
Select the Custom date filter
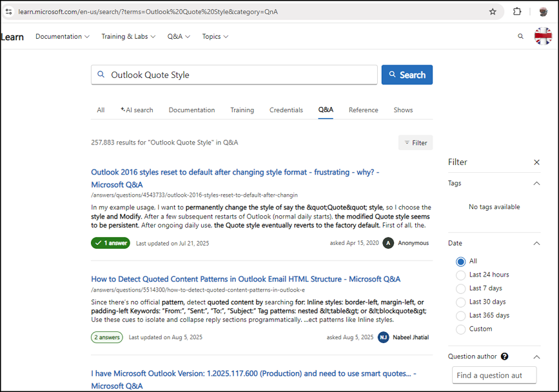[x=460, y=329]
